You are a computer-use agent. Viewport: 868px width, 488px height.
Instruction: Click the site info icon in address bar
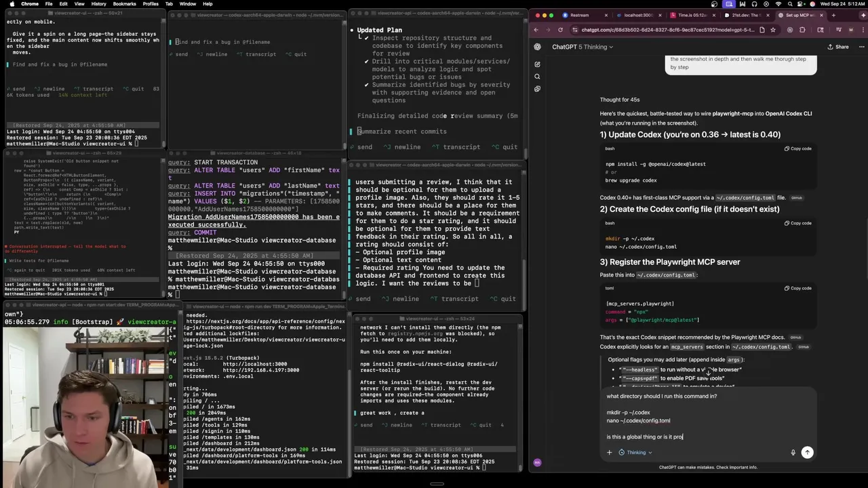(576, 30)
